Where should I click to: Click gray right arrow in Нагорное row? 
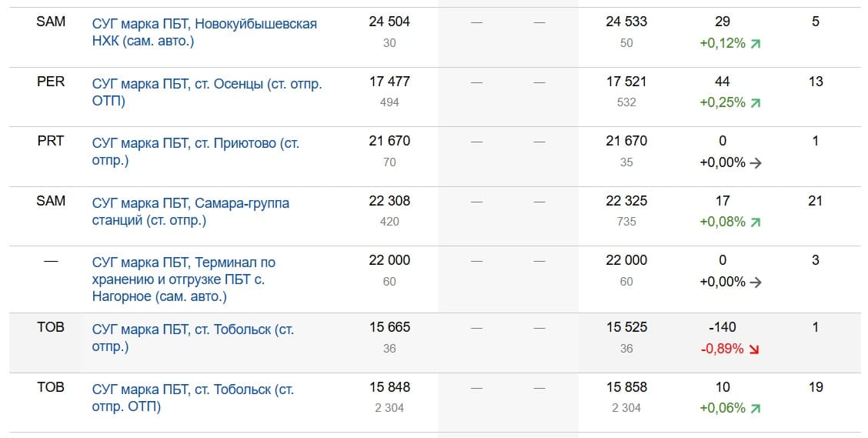[x=755, y=283]
